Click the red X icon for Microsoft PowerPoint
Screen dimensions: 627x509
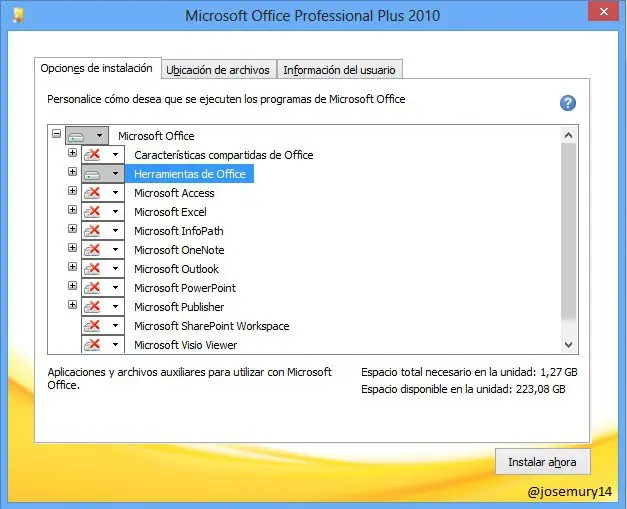tap(92, 287)
